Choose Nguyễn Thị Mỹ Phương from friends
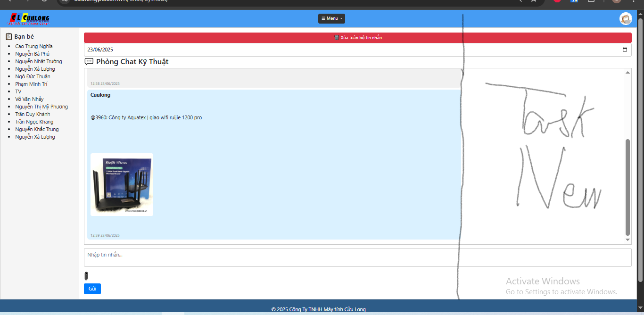Screen dimensions: 644x315 (x=41, y=107)
